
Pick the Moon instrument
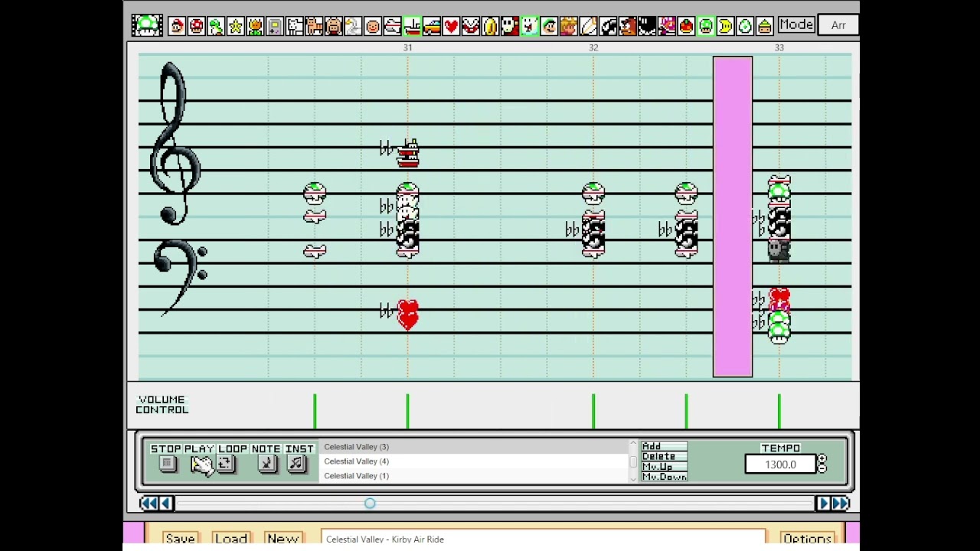pyautogui.click(x=725, y=26)
